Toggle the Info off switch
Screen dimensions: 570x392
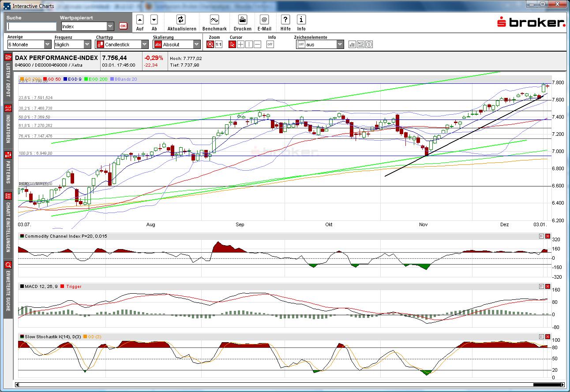[270, 45]
